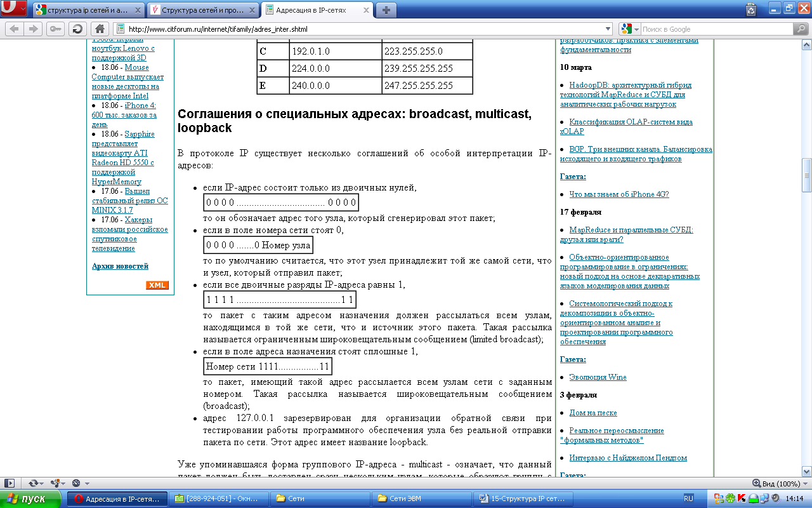The width and height of the screenshot is (812, 508).
Task: Click the '224.0.0.0' table cell
Action: 336,69
